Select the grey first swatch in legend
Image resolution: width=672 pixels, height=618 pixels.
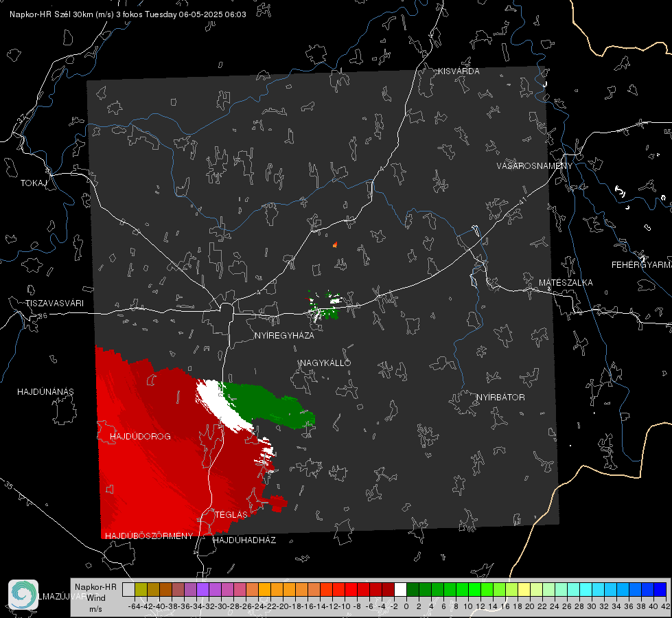point(128,590)
